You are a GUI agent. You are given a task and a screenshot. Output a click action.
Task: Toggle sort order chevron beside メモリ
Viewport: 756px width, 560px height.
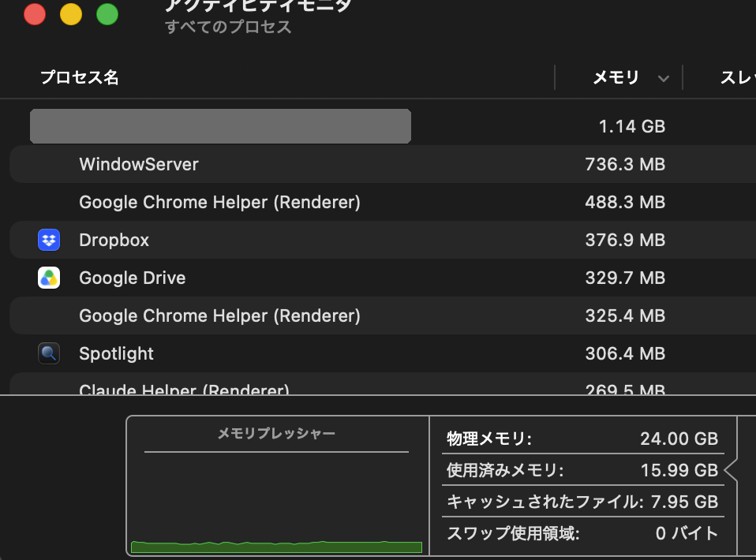(664, 79)
